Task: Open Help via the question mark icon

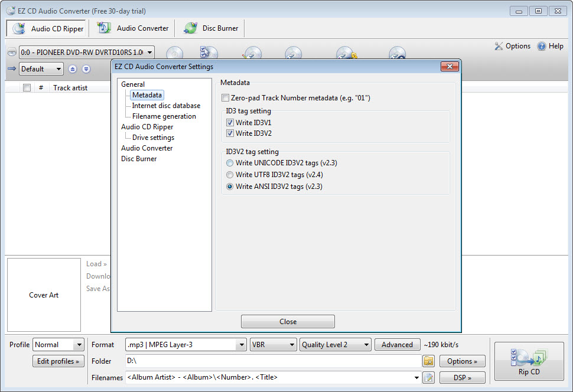Action: point(551,46)
